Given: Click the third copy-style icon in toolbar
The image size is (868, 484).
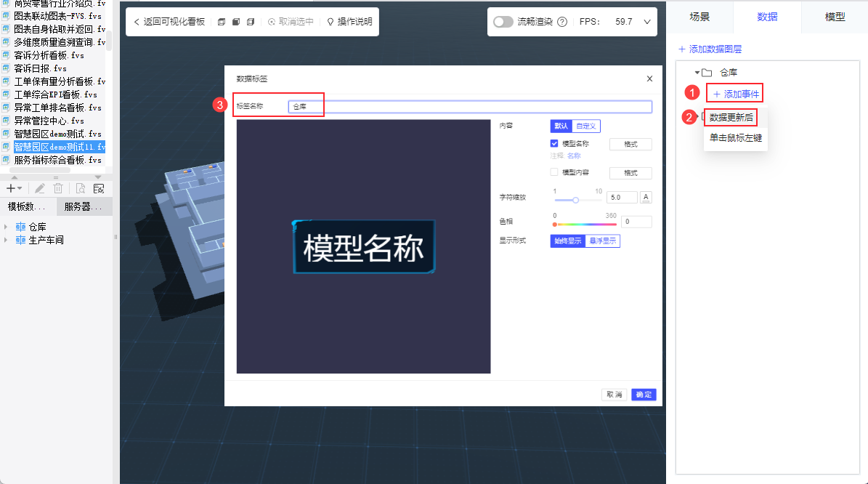Looking at the screenshot, I should (250, 22).
